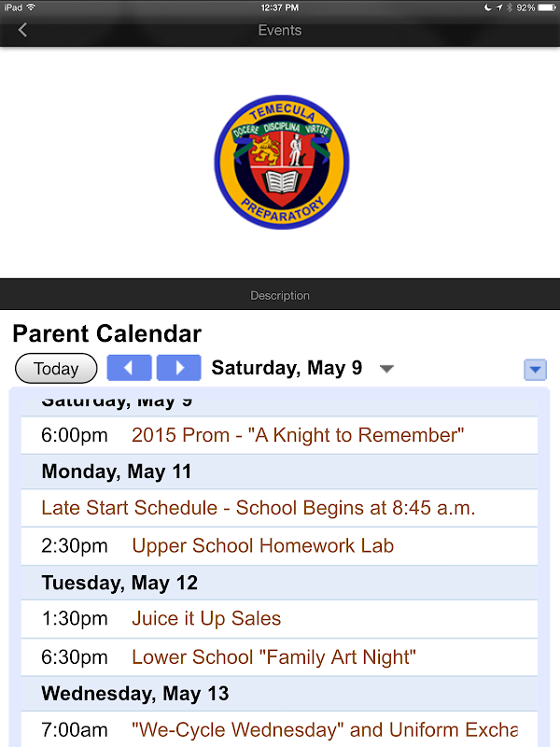
Task: Open the Juice it Up Sales event
Action: [x=206, y=619]
